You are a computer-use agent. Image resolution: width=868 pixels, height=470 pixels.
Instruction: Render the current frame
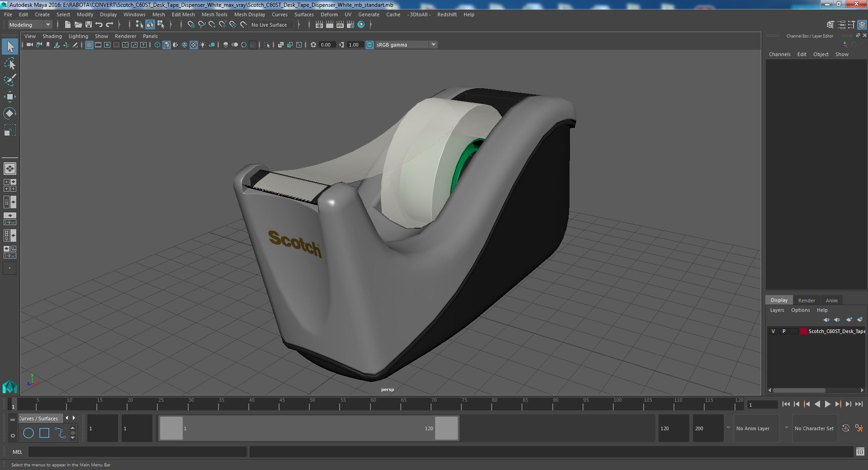point(330,25)
